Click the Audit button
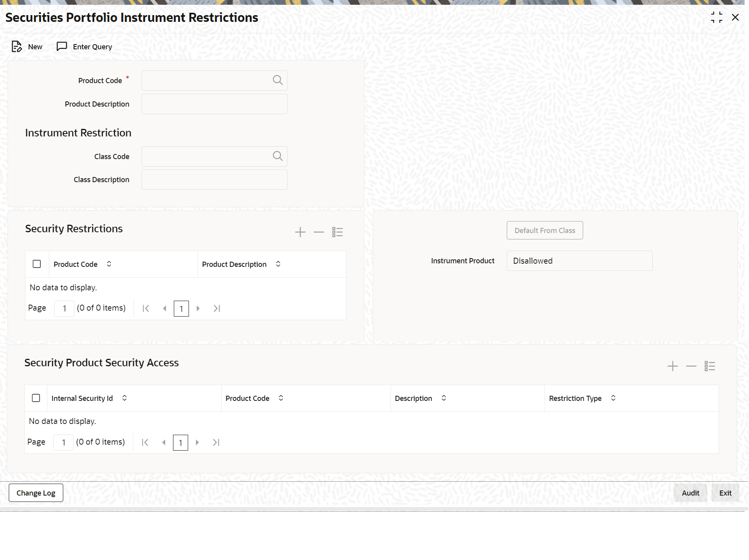This screenshot has width=749, height=560. pyautogui.click(x=691, y=493)
